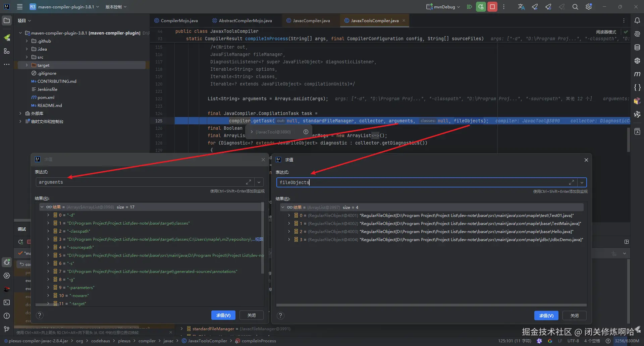The width and height of the screenshot is (644, 346).
Task: Expand result item 0 Test01.java
Action: coord(289,215)
